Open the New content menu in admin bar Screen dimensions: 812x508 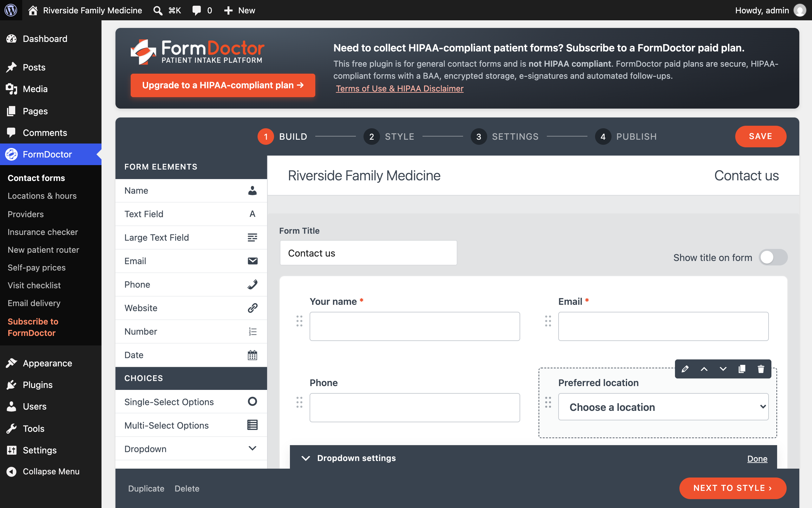click(239, 10)
